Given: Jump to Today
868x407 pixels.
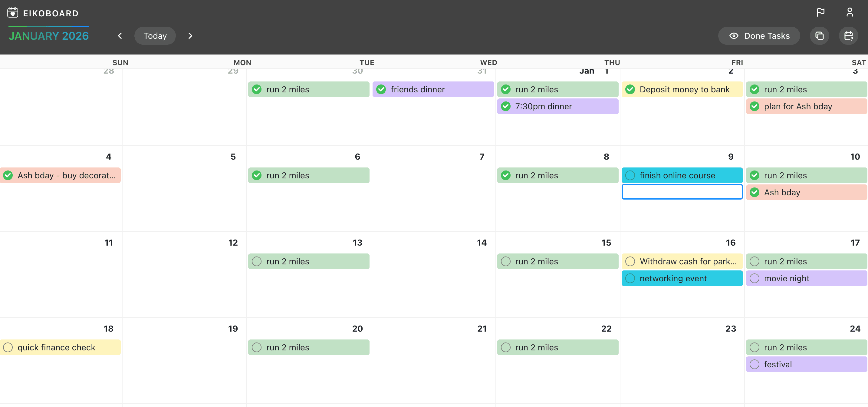Looking at the screenshot, I should pyautogui.click(x=155, y=36).
